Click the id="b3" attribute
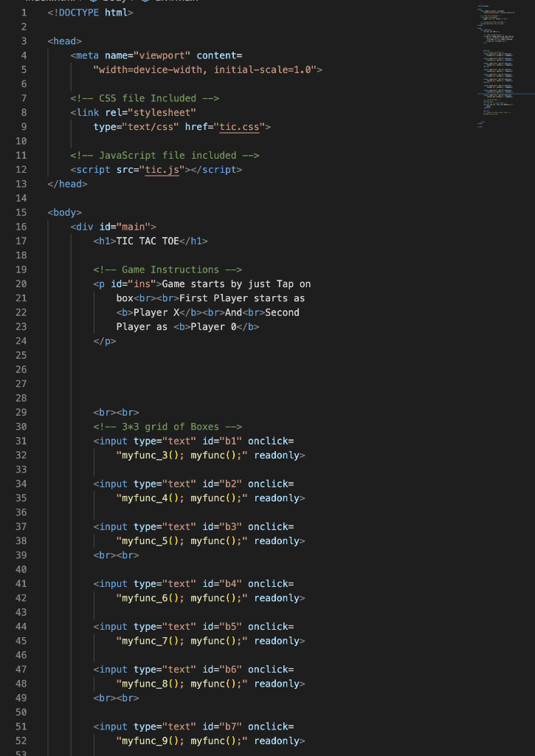 (x=222, y=527)
